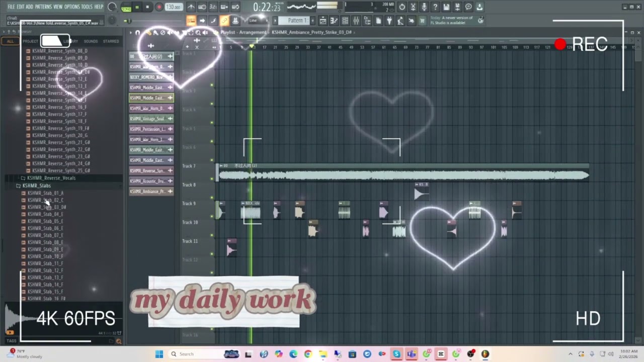Click the Track 7 label
This screenshot has width=644, height=362.
(189, 166)
